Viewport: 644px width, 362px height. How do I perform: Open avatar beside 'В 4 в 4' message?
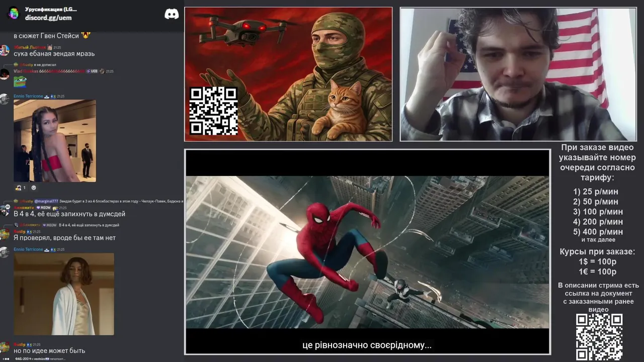click(x=5, y=210)
